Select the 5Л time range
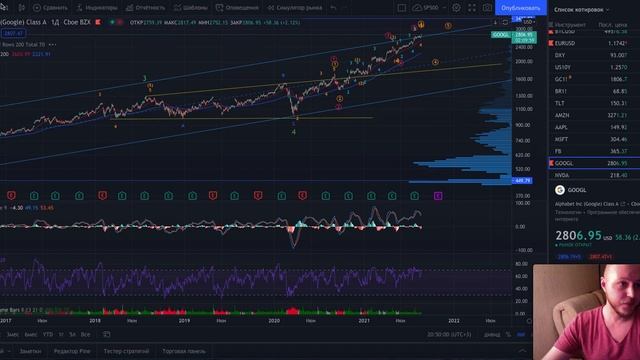640x360 pixels. (72, 334)
